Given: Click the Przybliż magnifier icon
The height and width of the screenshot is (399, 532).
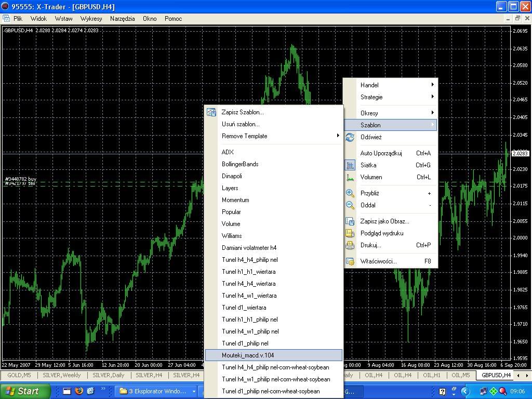Looking at the screenshot, I should pos(350,193).
